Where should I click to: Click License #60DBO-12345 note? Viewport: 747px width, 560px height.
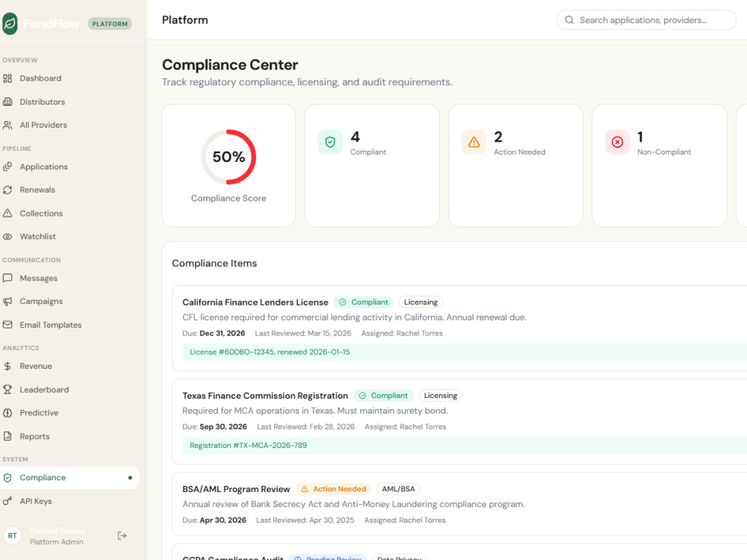pyautogui.click(x=465, y=352)
